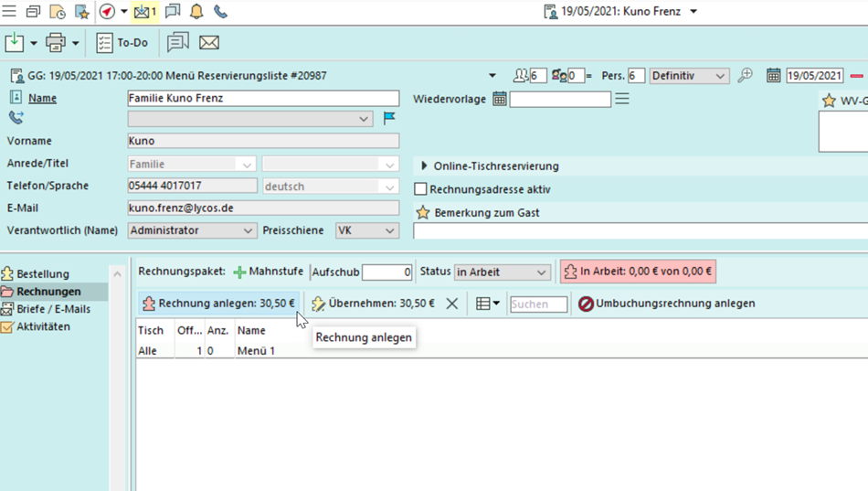Screen dimensions: 868x491
Task: Open the envelope email icon in toolbar
Action: tap(208, 43)
